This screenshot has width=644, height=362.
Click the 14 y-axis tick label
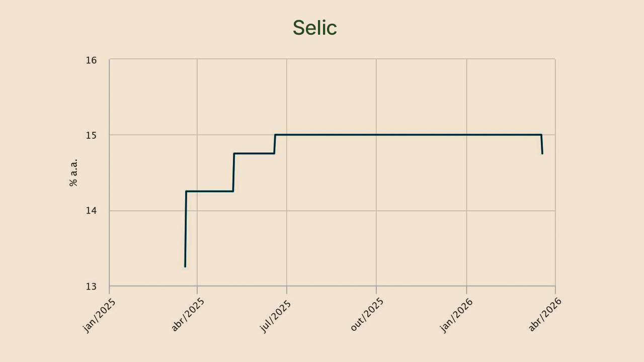tap(91, 211)
